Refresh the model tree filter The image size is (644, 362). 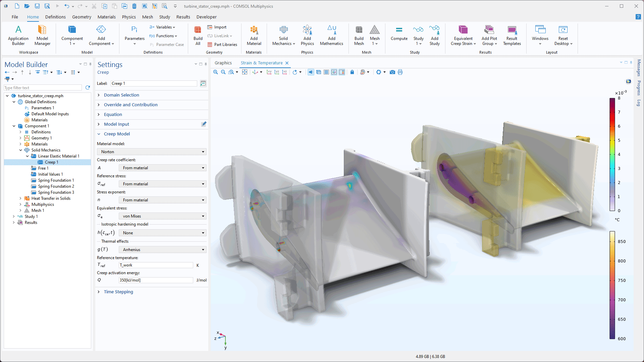pos(88,87)
